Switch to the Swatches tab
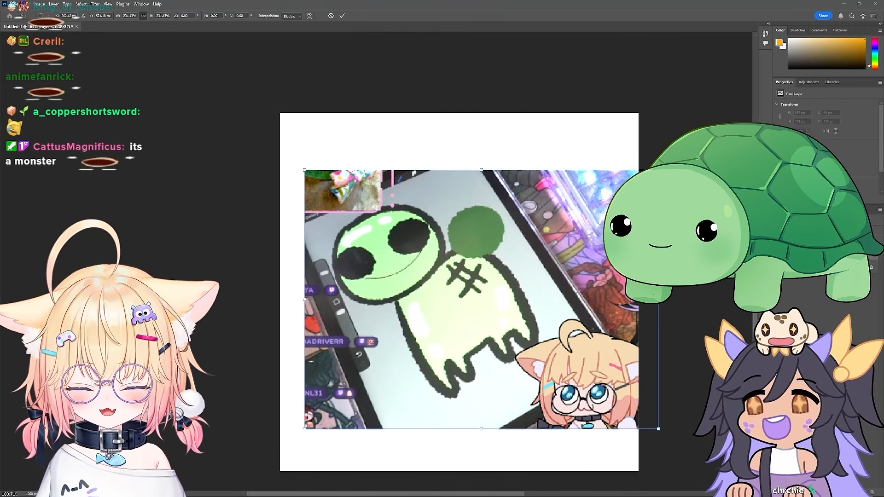The height and width of the screenshot is (497, 884). point(797,30)
